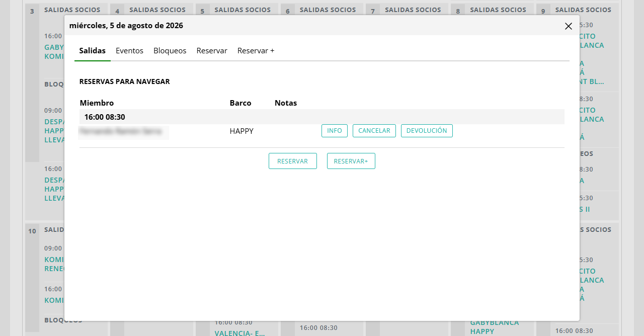
Task: Open HAPPY entry at bottom of calendar
Action: 482,331
